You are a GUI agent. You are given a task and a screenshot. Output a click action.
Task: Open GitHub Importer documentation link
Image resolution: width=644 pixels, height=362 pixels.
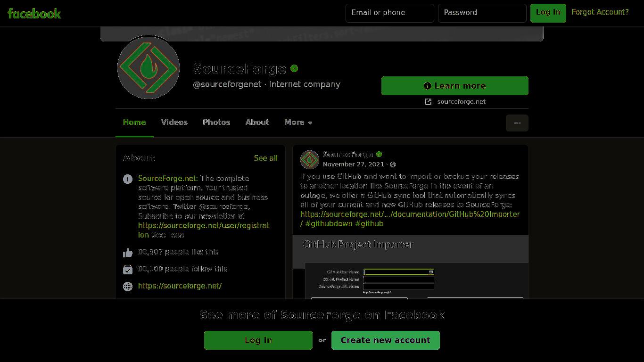[x=410, y=219]
